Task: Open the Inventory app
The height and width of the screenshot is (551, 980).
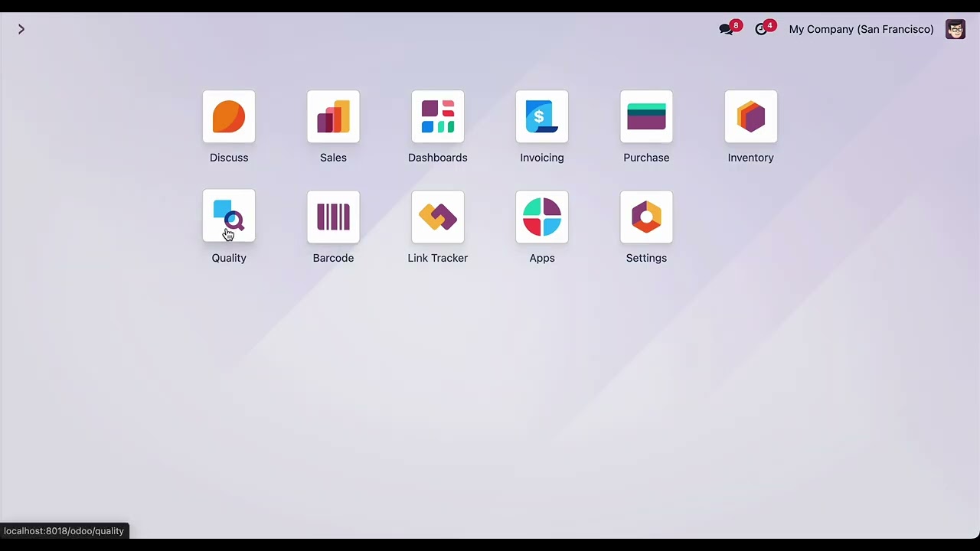Action: pyautogui.click(x=751, y=116)
